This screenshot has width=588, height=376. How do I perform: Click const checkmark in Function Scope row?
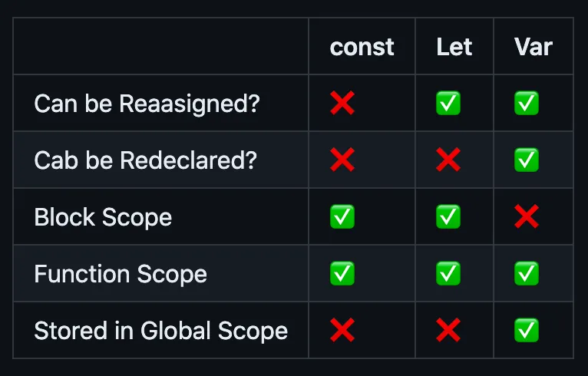pyautogui.click(x=342, y=273)
